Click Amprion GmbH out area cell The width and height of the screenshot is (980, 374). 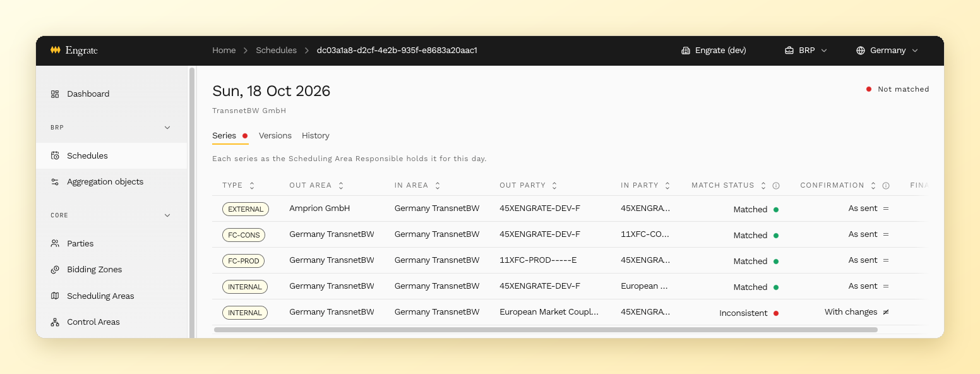click(320, 208)
